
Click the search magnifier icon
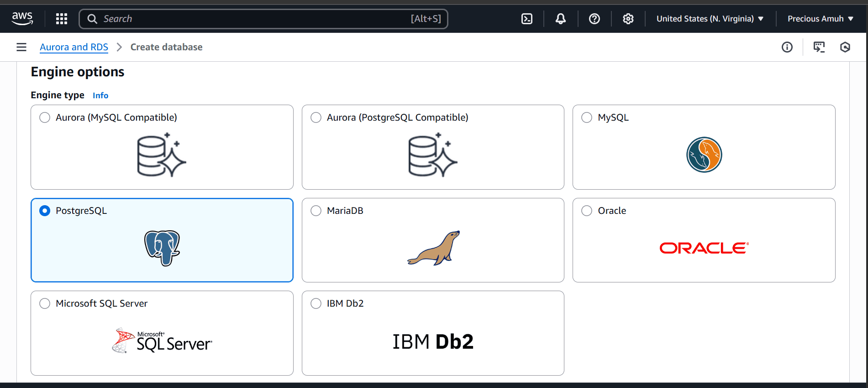92,19
